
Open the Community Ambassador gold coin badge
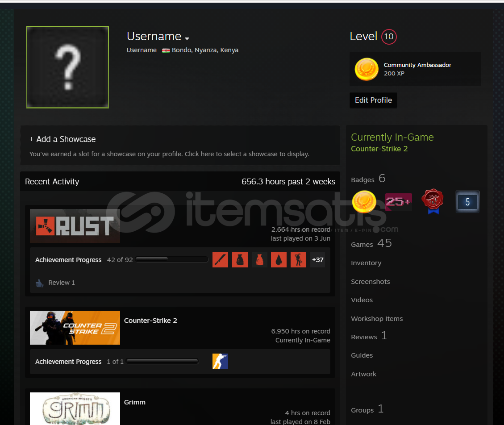coord(367,69)
